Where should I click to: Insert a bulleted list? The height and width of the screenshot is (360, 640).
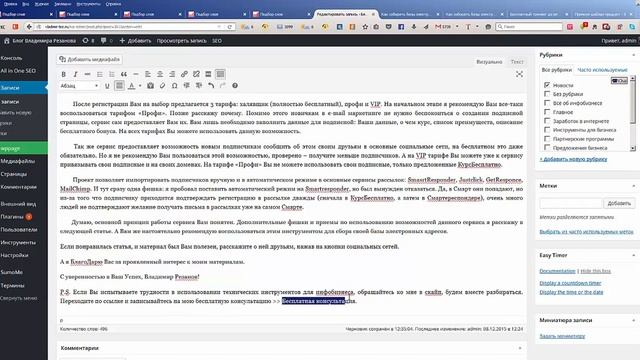coord(100,74)
